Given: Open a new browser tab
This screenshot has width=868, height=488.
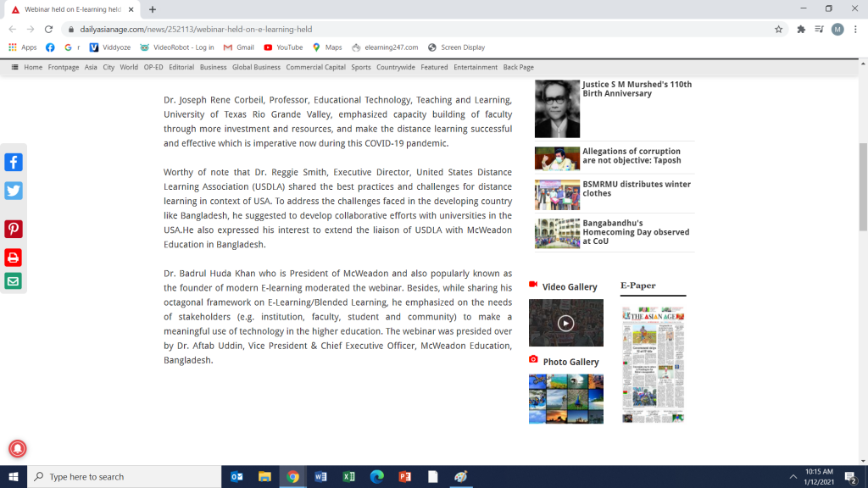Looking at the screenshot, I should (x=153, y=9).
